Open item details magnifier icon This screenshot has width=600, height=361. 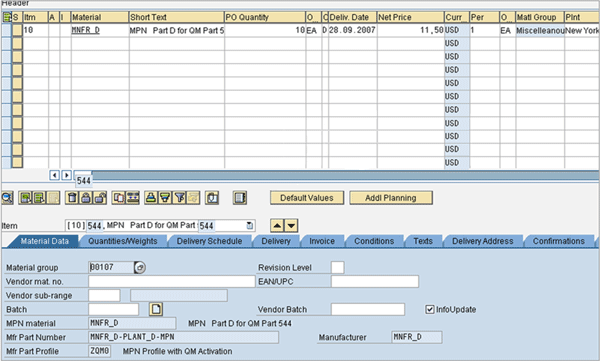pos(7,198)
